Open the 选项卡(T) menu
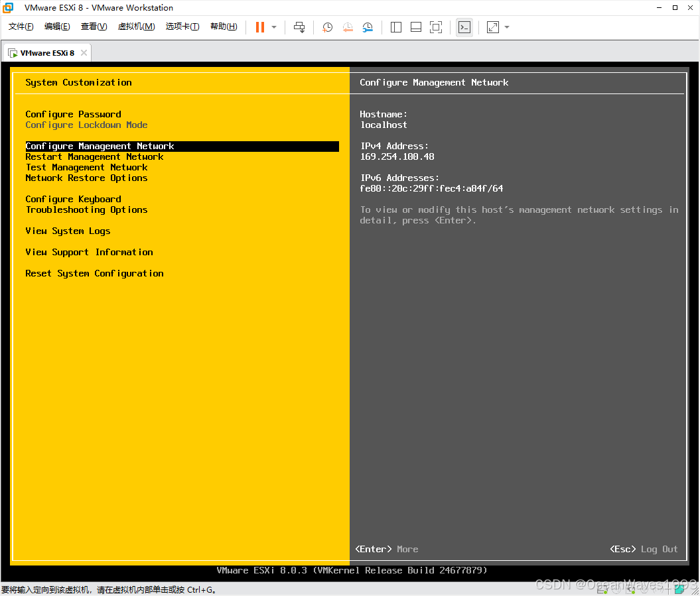Image resolution: width=700 pixels, height=596 pixels. 182,27
